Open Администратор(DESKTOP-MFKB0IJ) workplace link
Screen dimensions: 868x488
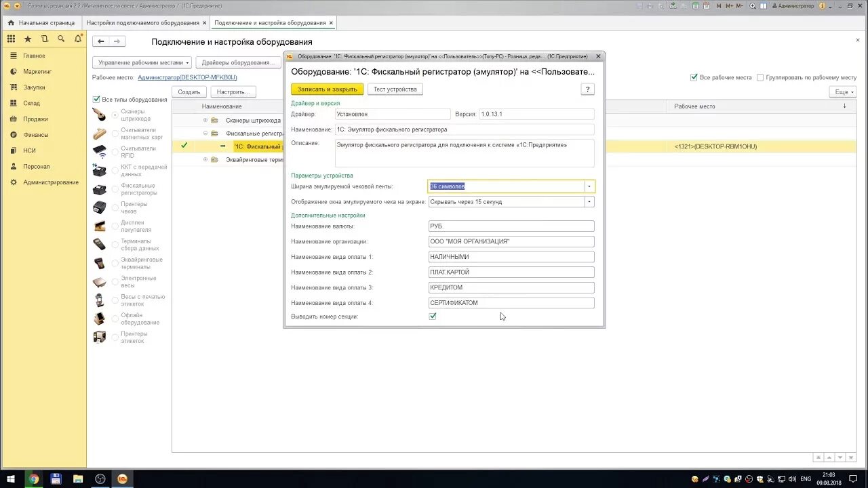tap(187, 77)
